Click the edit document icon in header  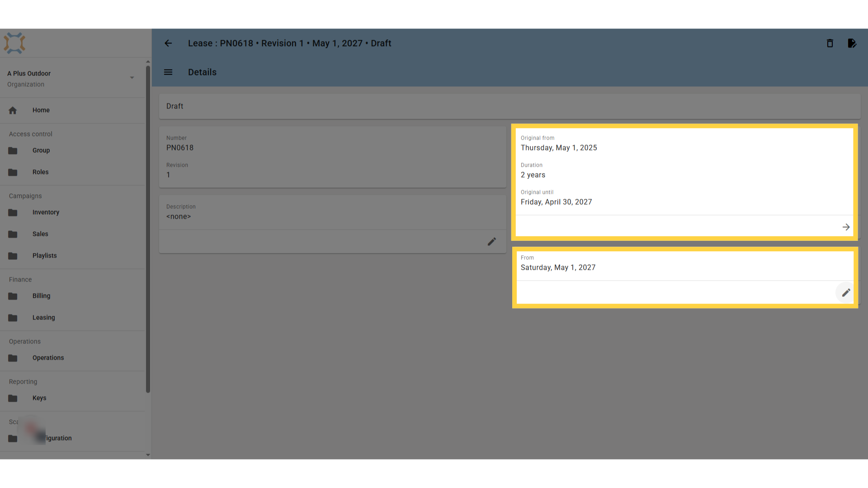coord(852,43)
